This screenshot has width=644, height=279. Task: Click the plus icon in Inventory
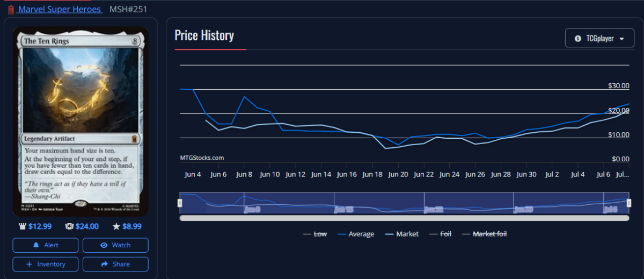30,264
